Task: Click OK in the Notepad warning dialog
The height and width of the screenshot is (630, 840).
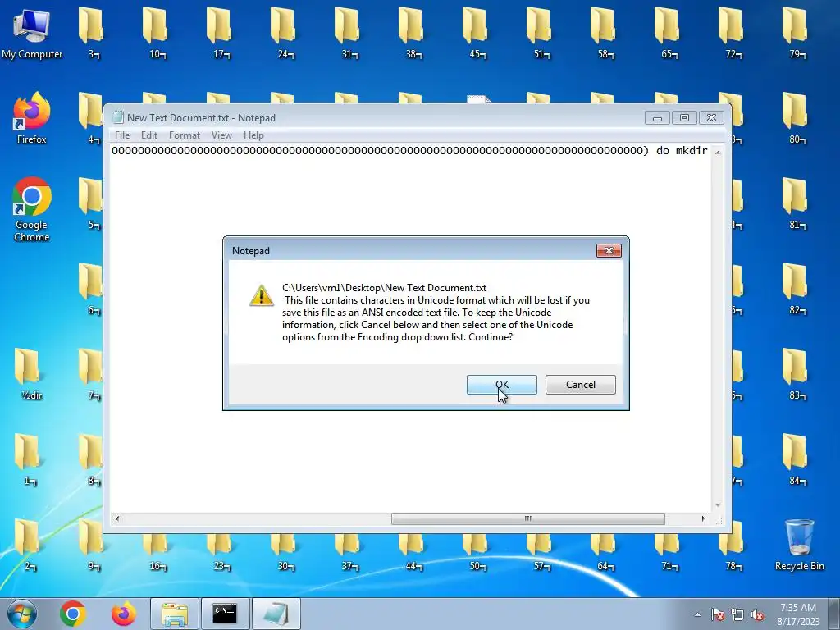Action: [x=501, y=385]
